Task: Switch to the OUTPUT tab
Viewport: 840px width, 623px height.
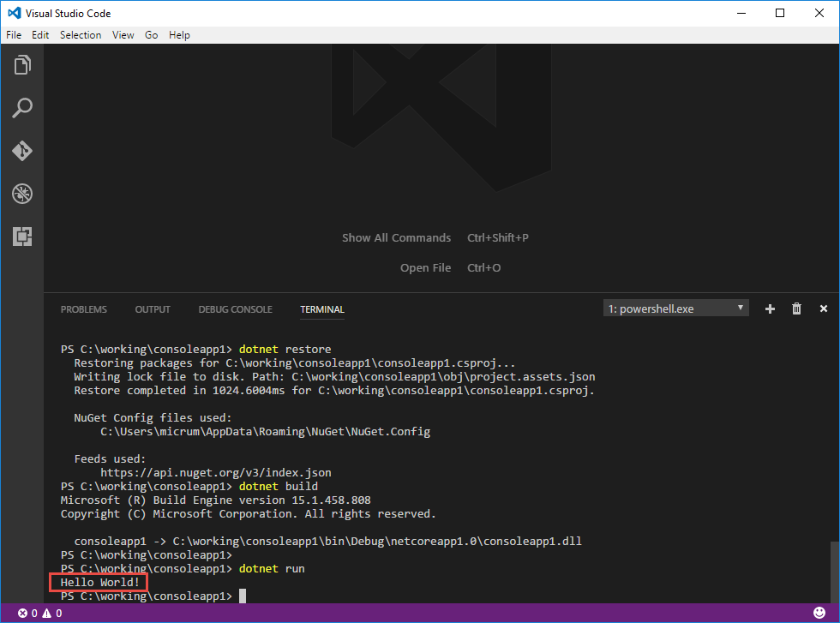Action: (153, 309)
